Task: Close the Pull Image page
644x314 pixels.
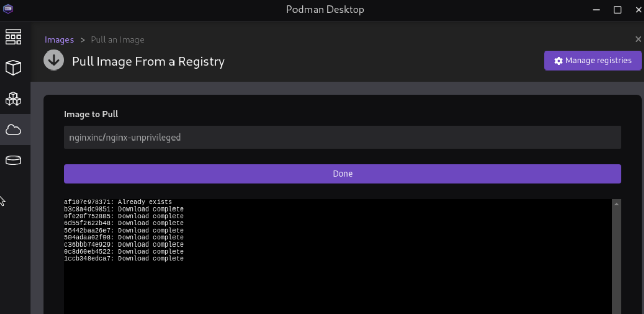Action: pos(638,40)
